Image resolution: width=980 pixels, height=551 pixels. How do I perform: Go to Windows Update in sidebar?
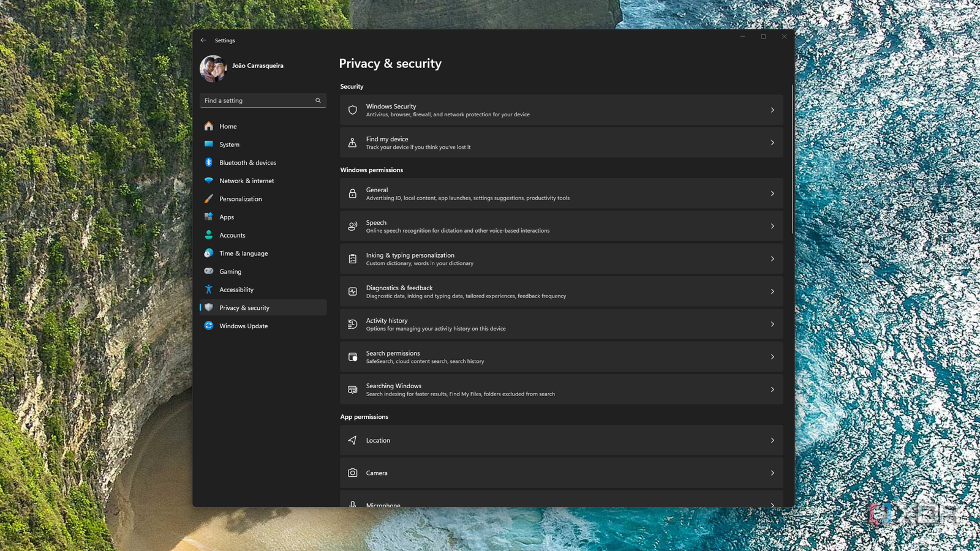coord(243,326)
